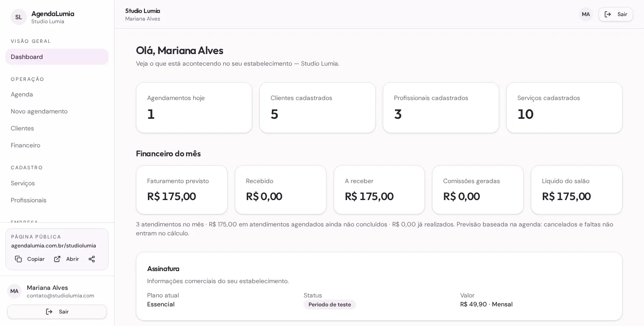Open the public page in new tab
Image resolution: width=644 pixels, height=326 pixels.
point(66,259)
